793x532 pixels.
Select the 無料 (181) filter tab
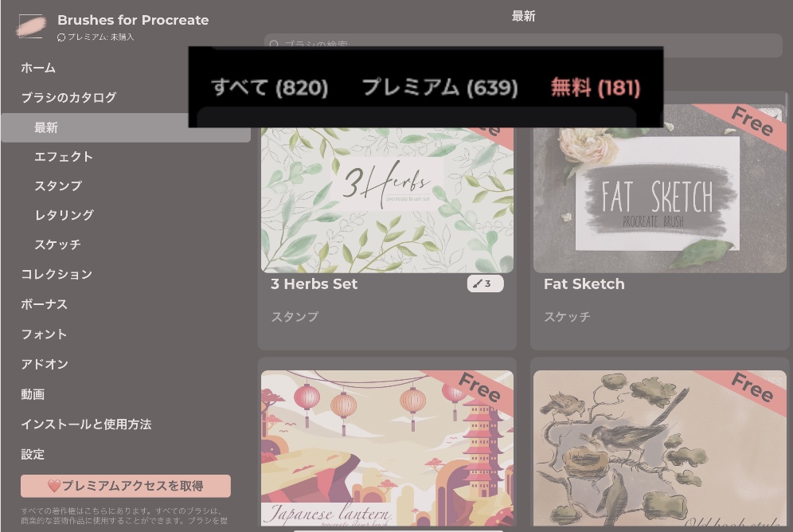tap(596, 87)
